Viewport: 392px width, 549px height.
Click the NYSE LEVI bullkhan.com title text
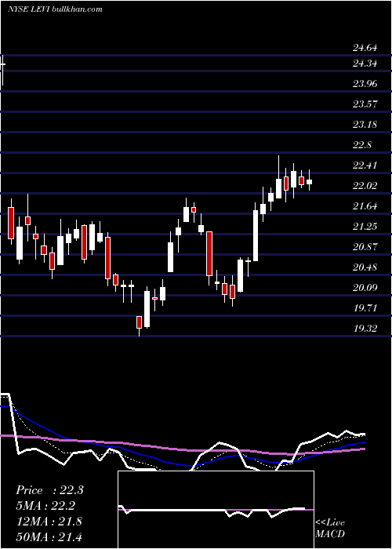point(55,9)
